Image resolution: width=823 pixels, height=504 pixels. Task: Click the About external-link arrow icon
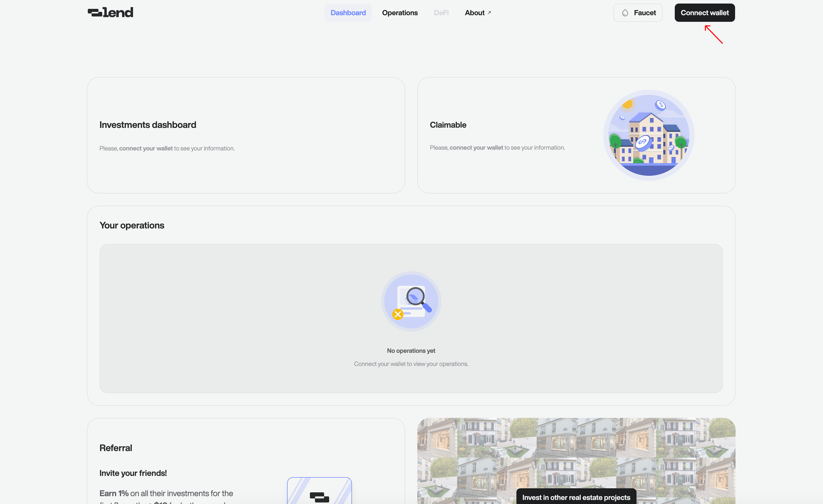(489, 13)
